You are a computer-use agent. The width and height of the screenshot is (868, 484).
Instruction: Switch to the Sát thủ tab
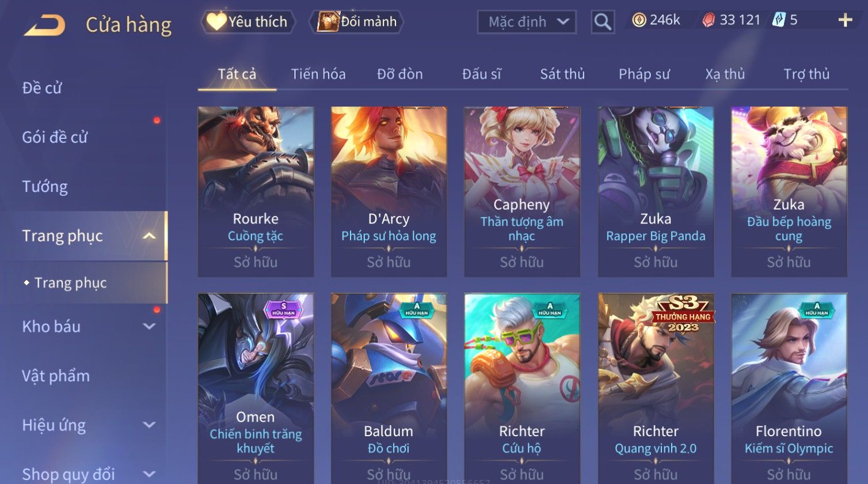click(x=562, y=74)
